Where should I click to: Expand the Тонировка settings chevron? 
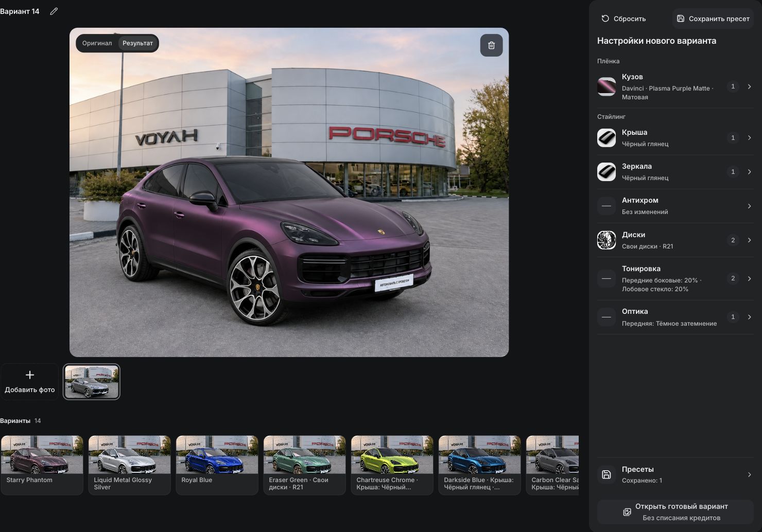(x=749, y=278)
